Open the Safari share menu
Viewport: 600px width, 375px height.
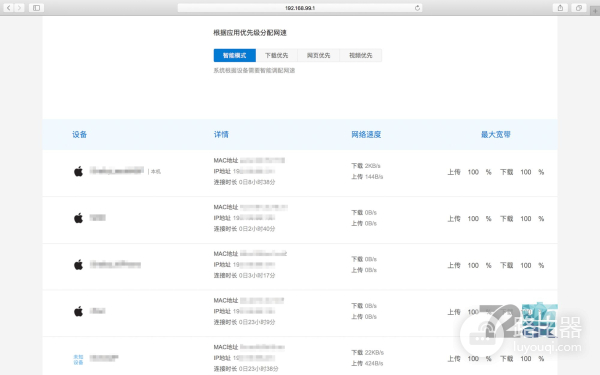tap(560, 8)
